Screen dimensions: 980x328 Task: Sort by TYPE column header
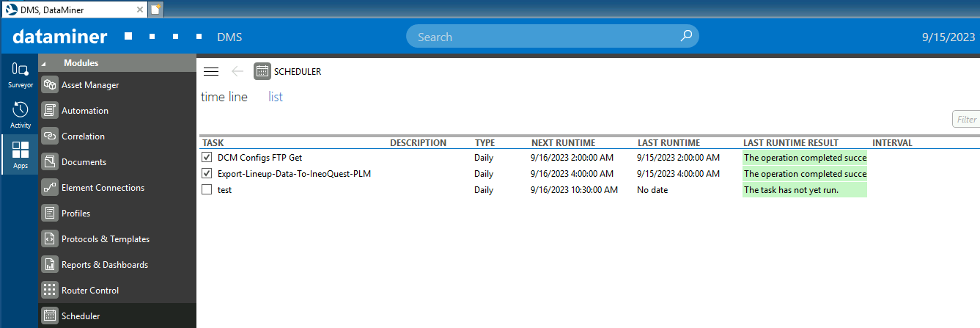pyautogui.click(x=485, y=143)
